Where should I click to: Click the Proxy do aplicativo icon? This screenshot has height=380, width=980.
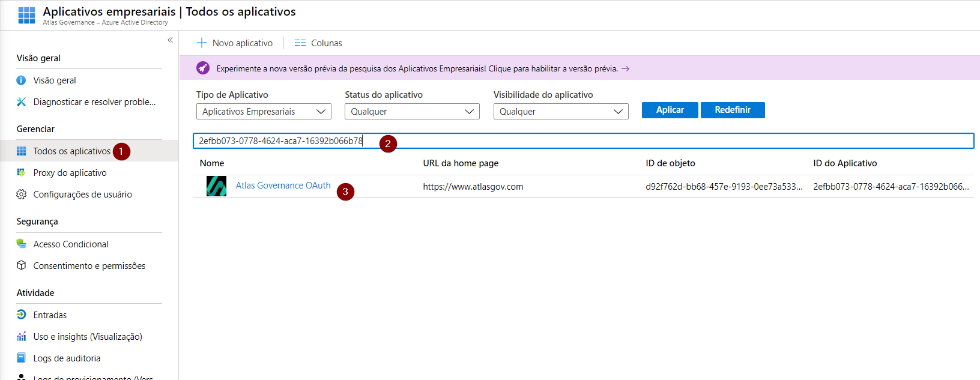[21, 173]
